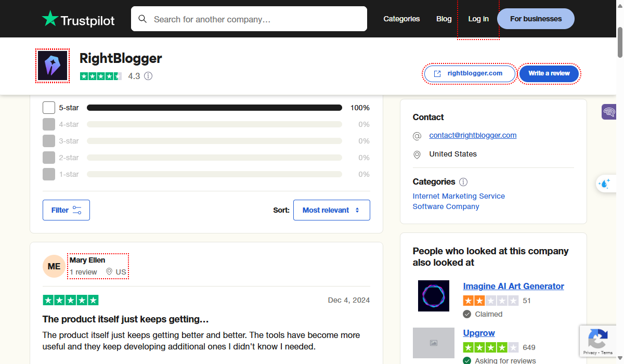Click the water drop sparkle widget
This screenshot has width=624, height=364.
click(605, 184)
